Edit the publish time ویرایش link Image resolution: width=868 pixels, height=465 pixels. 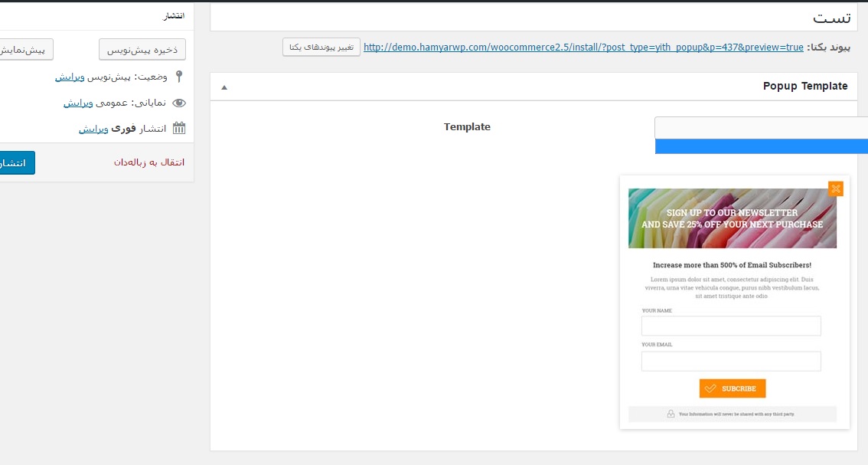point(93,129)
